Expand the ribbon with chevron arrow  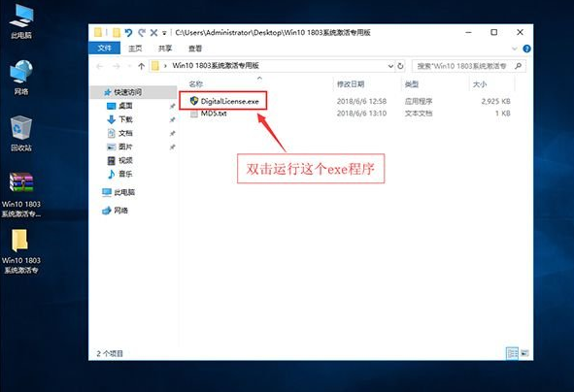[515, 49]
